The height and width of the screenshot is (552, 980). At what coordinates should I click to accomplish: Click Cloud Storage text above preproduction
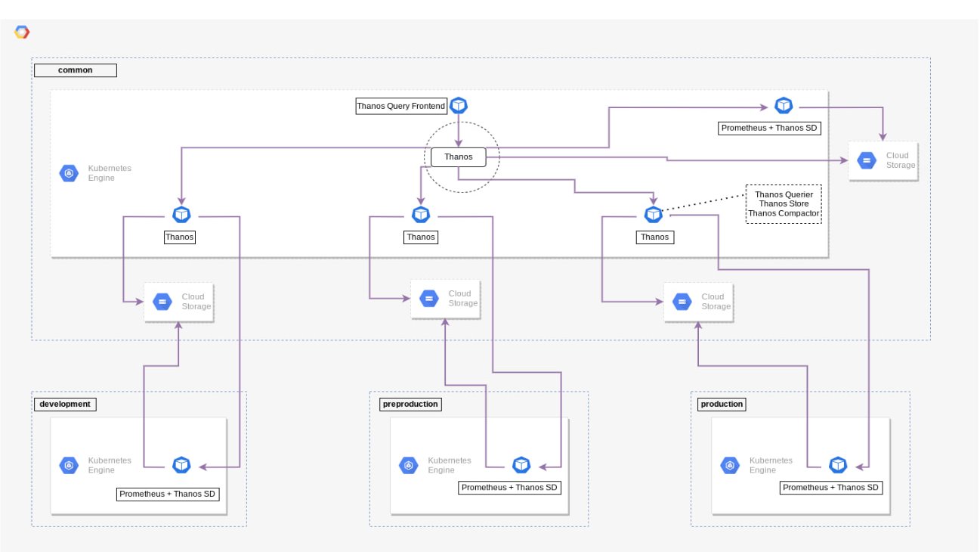pyautogui.click(x=463, y=299)
